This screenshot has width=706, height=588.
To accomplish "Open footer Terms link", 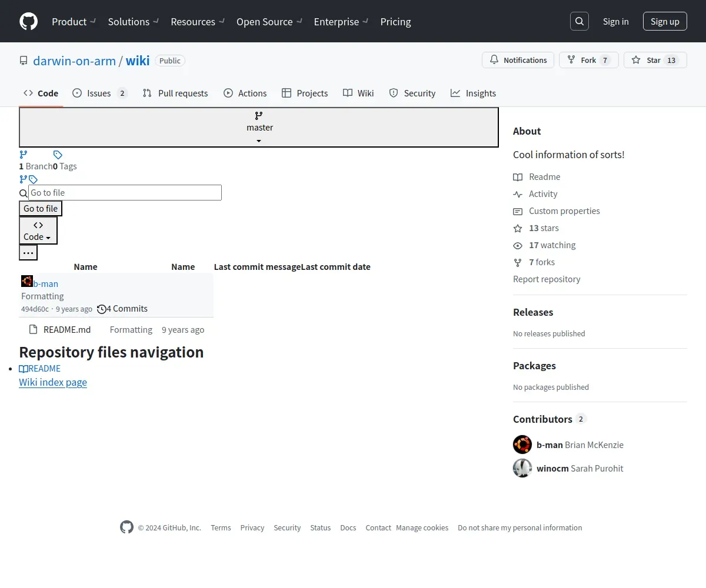I will coord(221,527).
